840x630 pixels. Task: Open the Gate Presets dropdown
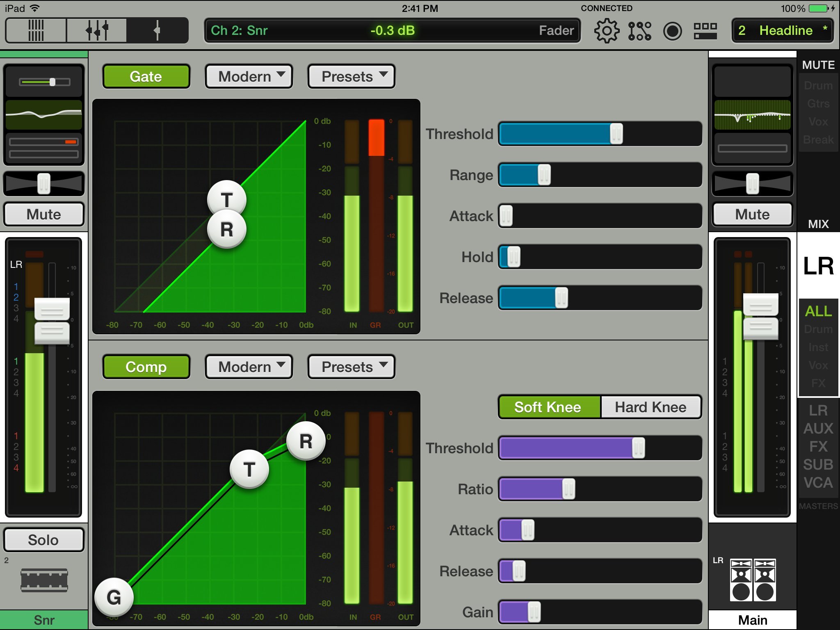tap(352, 76)
